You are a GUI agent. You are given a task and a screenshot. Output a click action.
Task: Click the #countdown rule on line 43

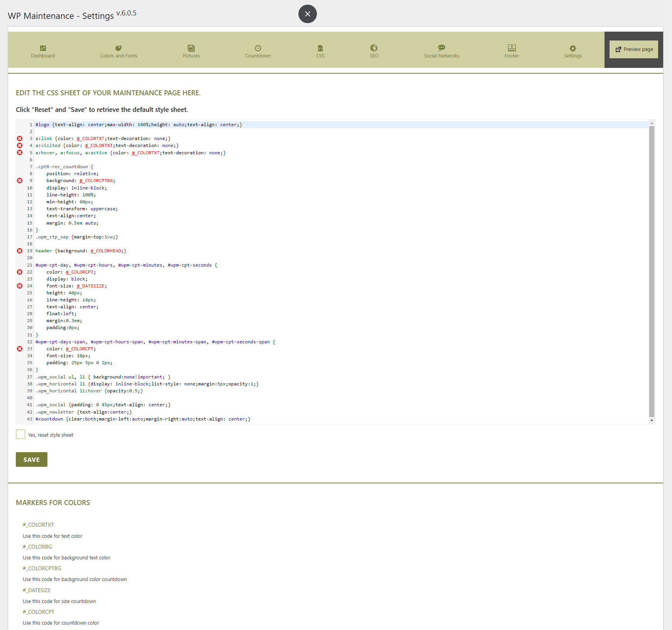click(x=143, y=419)
